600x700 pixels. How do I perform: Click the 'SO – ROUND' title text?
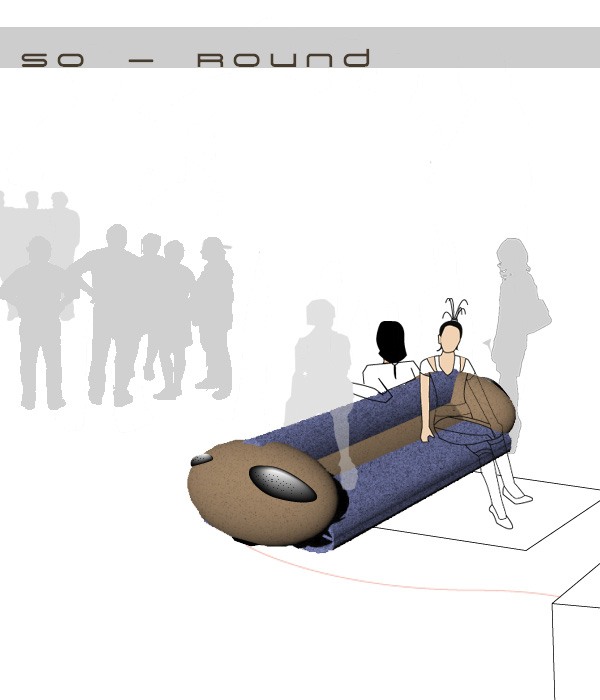point(196,59)
